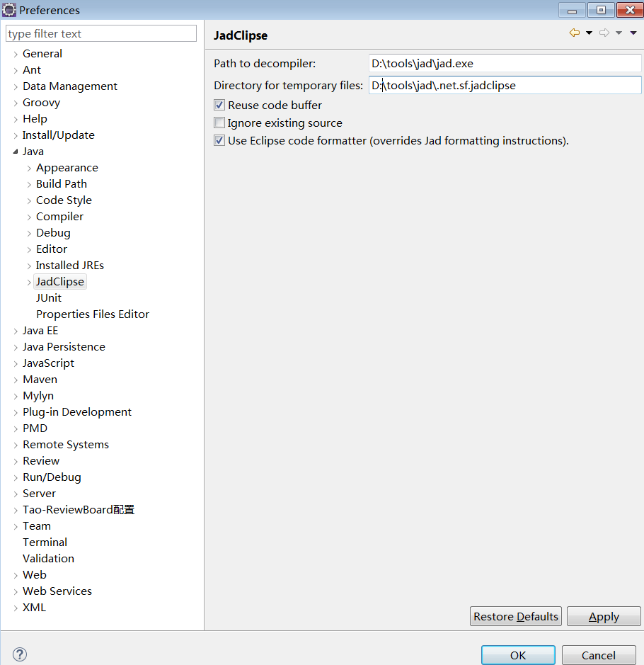Select JavaScript category
This screenshot has height=665, width=644.
click(48, 363)
